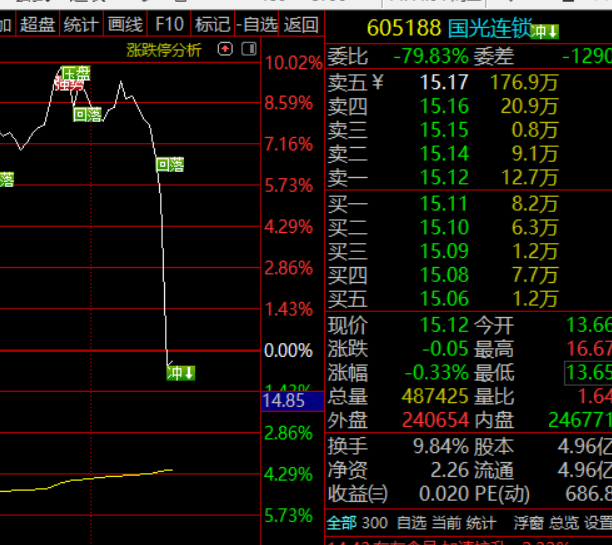Click the 冲↓ marker on chart
The image size is (612, 545).
pos(181,373)
